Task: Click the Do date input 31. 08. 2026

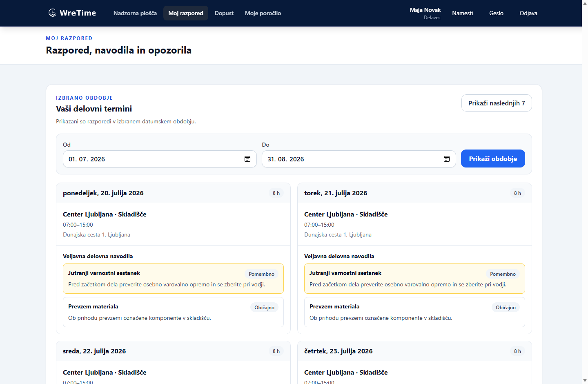Action: pos(359,159)
